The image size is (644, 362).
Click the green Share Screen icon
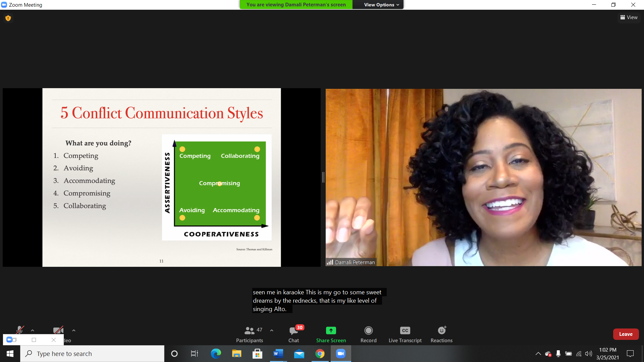coord(331,330)
